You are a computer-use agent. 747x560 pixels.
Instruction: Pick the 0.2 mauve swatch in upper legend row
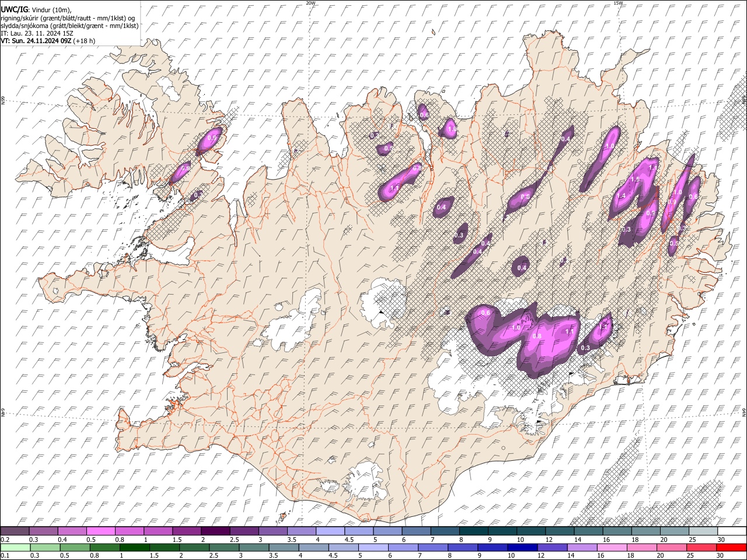(x=15, y=531)
